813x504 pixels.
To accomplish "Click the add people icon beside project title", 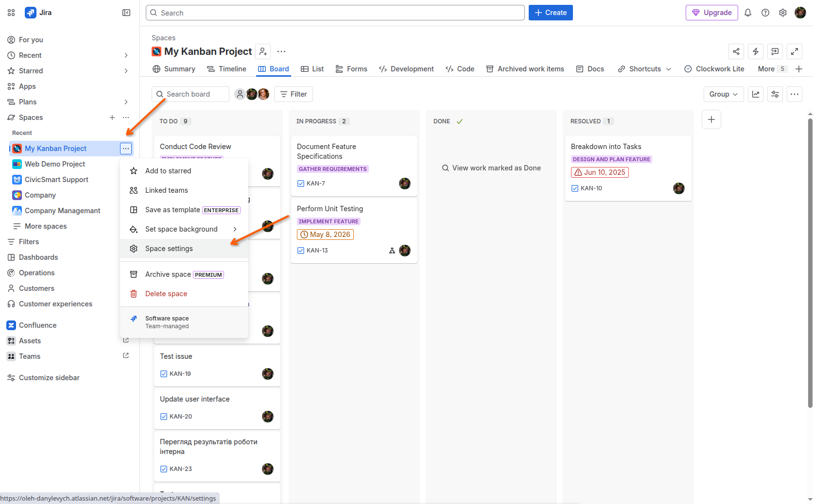I will 263,51.
